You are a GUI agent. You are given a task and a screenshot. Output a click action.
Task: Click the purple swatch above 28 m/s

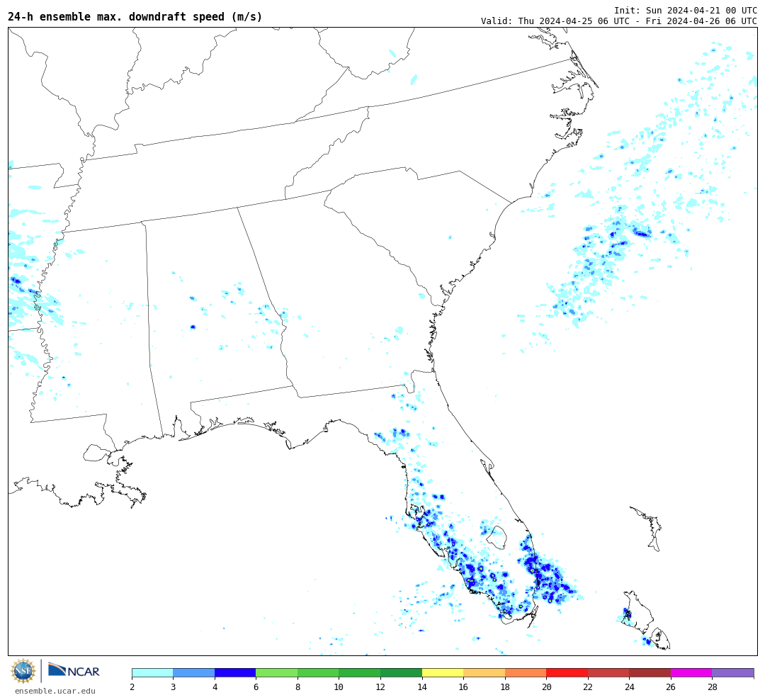(x=733, y=672)
